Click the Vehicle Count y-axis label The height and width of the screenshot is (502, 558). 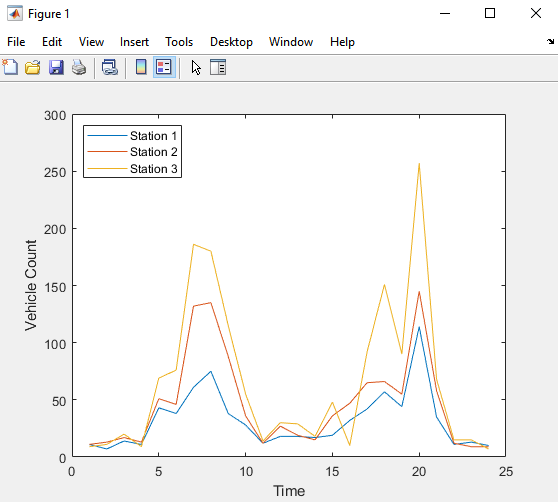point(31,285)
